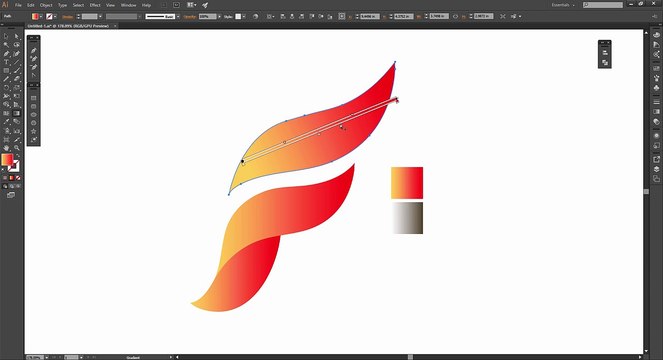Switch paint mode to Gradient
The width and height of the screenshot is (663, 360).
coord(12,178)
